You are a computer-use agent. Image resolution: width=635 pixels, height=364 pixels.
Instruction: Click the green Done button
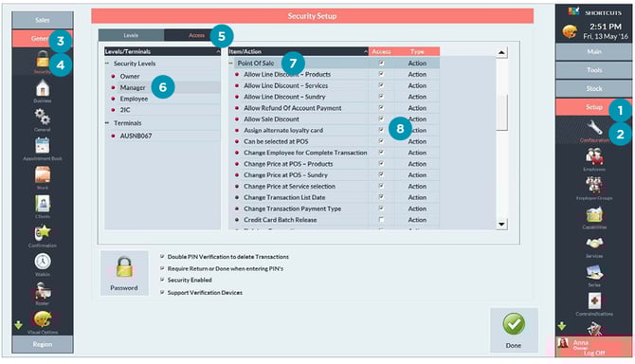(x=514, y=330)
